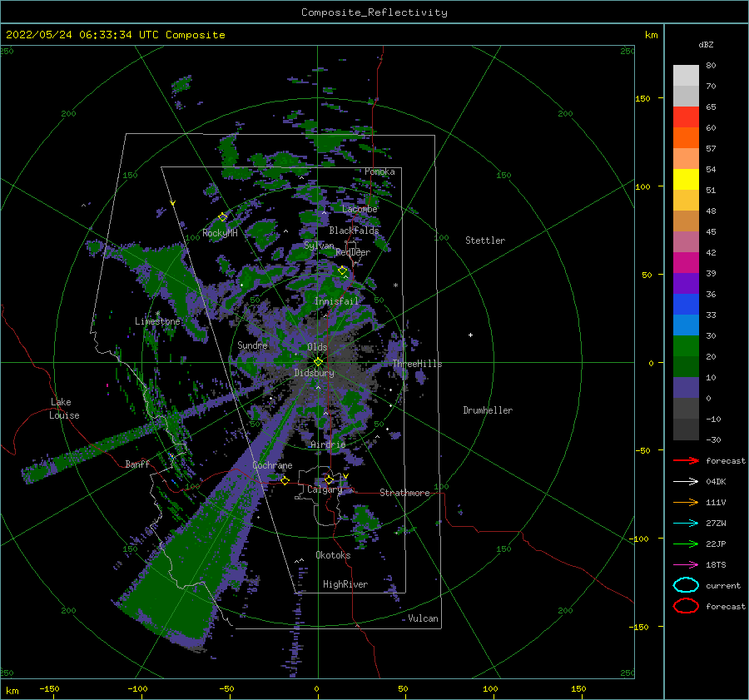Click the cyan current ellipse icon

pos(686,585)
